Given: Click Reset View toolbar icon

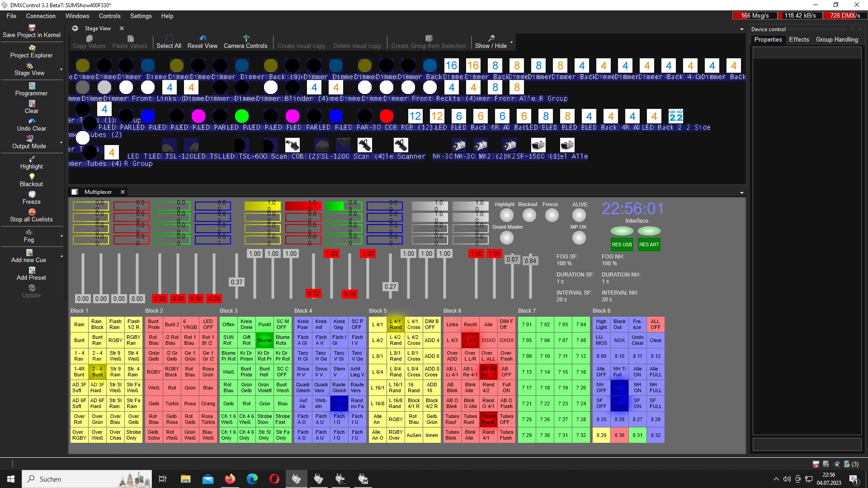Looking at the screenshot, I should (203, 38).
